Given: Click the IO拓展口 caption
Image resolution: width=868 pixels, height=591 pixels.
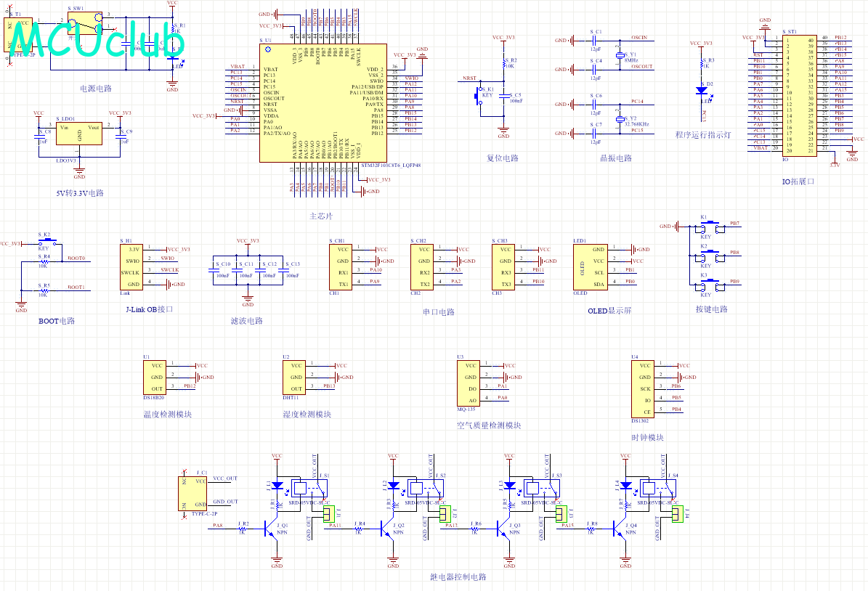Looking at the screenshot, I should [x=798, y=181].
